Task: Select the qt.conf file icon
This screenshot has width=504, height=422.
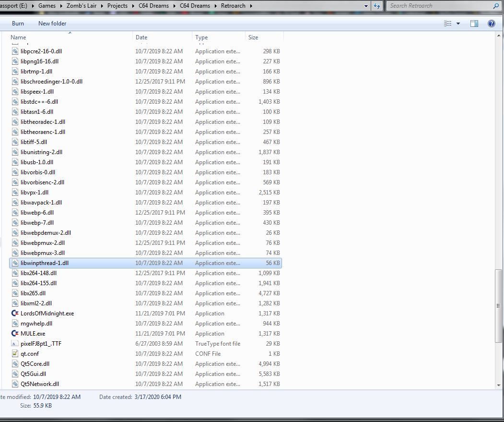Action: [15, 353]
